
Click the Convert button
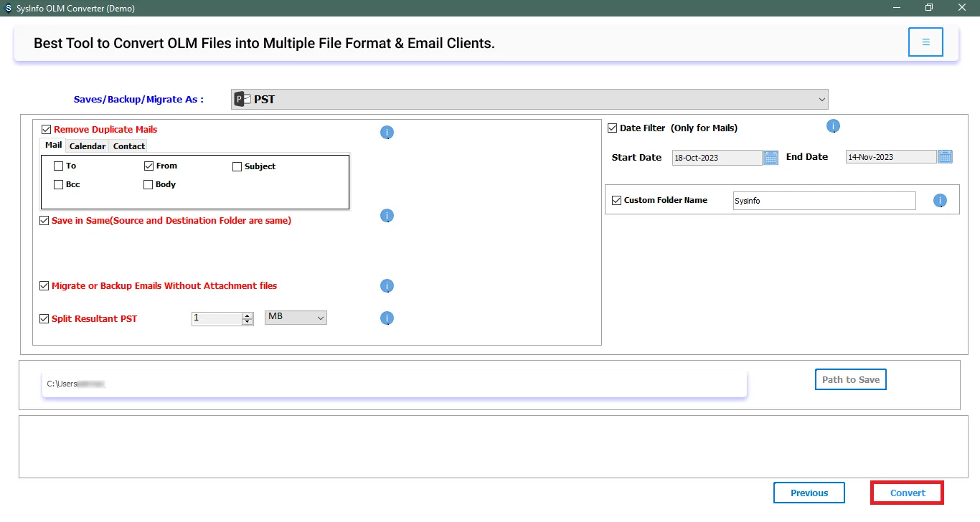click(x=907, y=493)
